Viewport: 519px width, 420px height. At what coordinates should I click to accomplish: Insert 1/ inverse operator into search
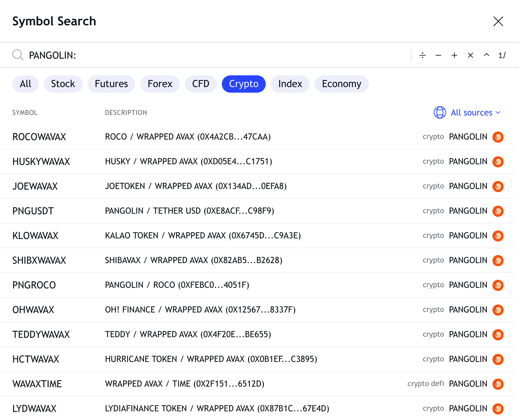coord(502,55)
